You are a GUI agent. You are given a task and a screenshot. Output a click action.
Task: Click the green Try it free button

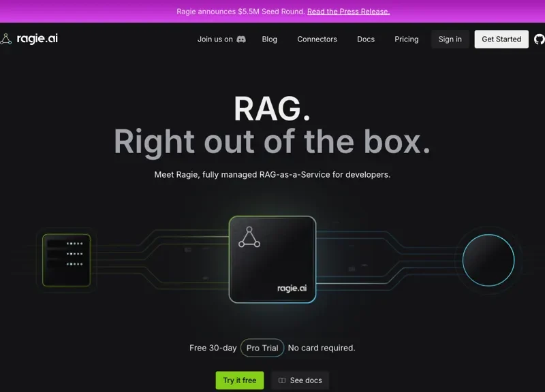coord(239,380)
